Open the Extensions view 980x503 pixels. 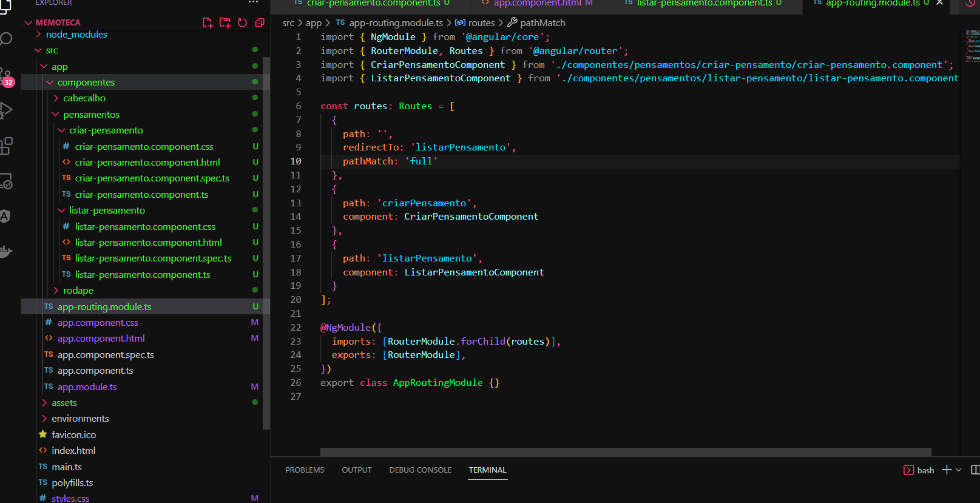[6, 146]
